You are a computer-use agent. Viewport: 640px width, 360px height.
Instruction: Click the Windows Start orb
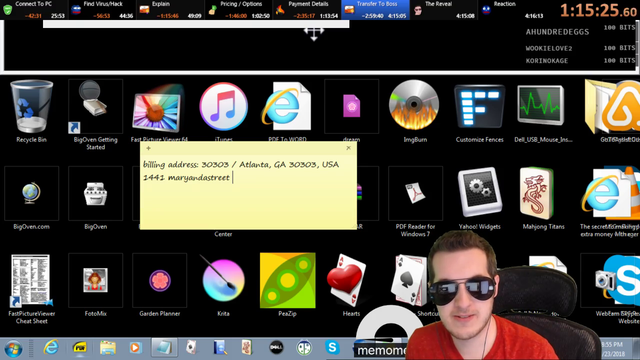(x=13, y=349)
